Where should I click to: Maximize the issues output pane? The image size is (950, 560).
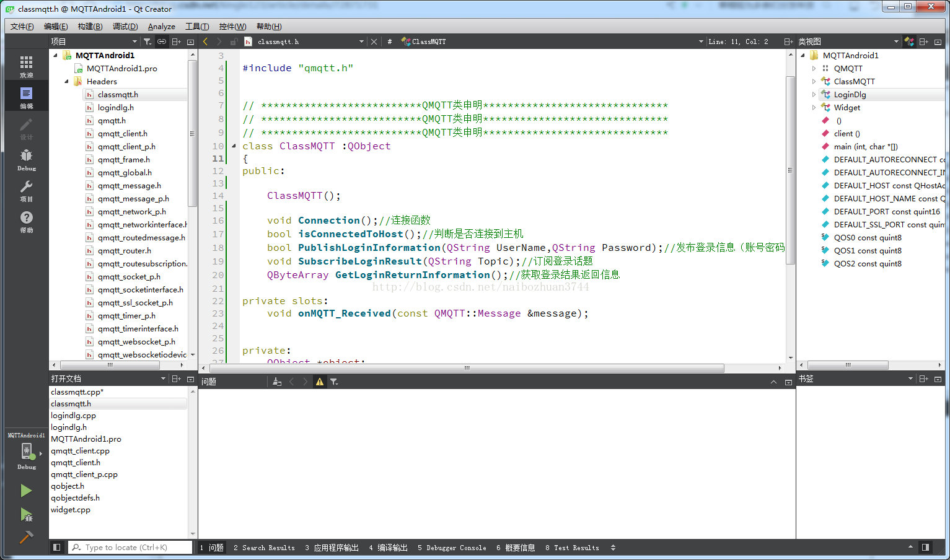(773, 382)
